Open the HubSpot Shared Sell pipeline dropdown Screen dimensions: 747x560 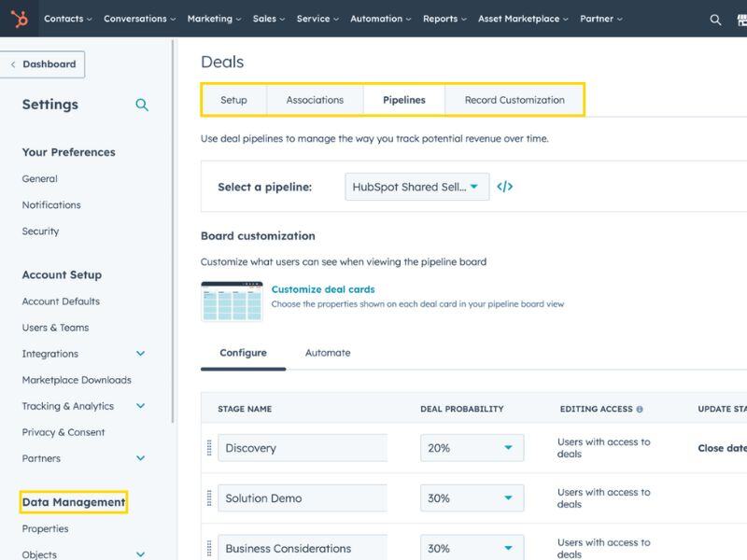coord(416,187)
